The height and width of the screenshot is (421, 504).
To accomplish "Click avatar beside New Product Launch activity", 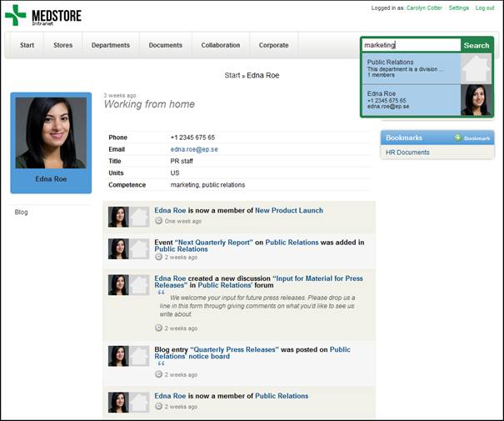I will (x=118, y=217).
